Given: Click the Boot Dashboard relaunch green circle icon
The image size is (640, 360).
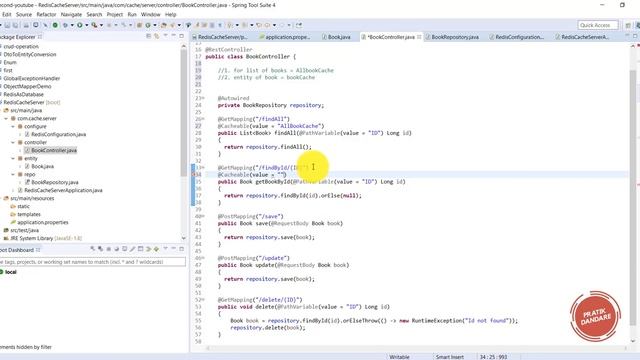Looking at the screenshot, I should pos(55,25).
